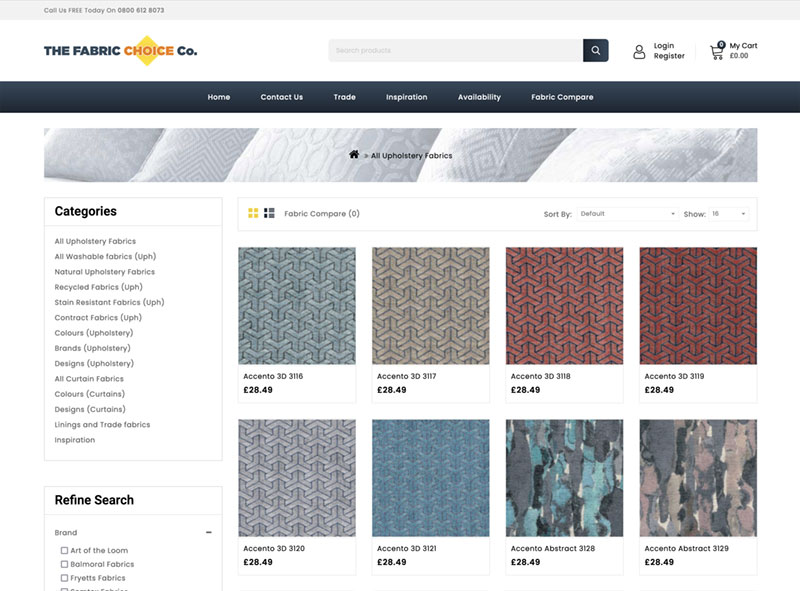Click Fabric Compare (0) in toolbar

coord(322,213)
